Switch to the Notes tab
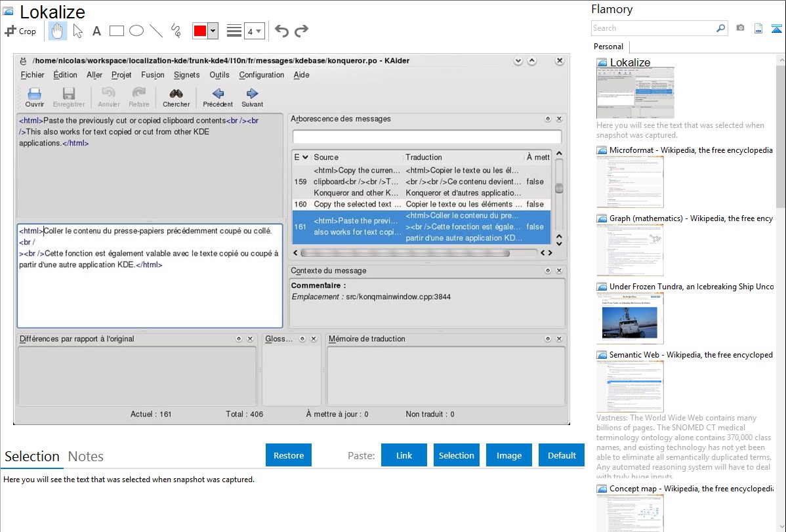 point(85,457)
